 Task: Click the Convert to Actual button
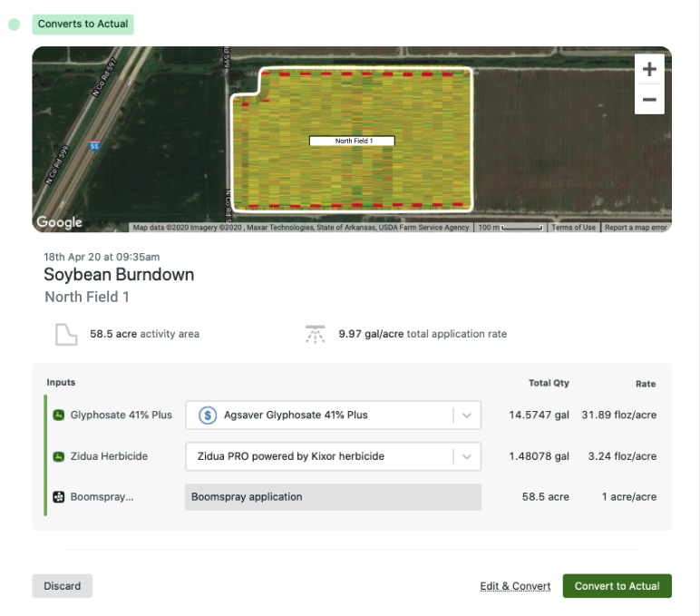pos(617,586)
